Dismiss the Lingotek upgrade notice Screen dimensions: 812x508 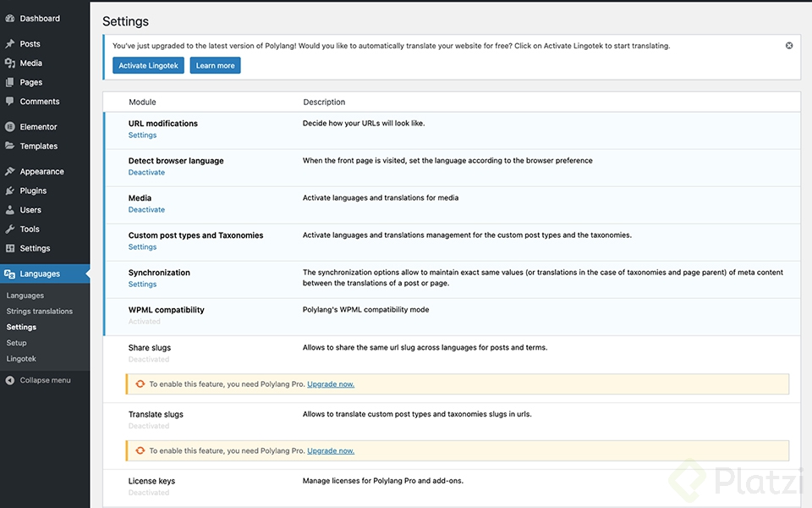[x=788, y=46]
